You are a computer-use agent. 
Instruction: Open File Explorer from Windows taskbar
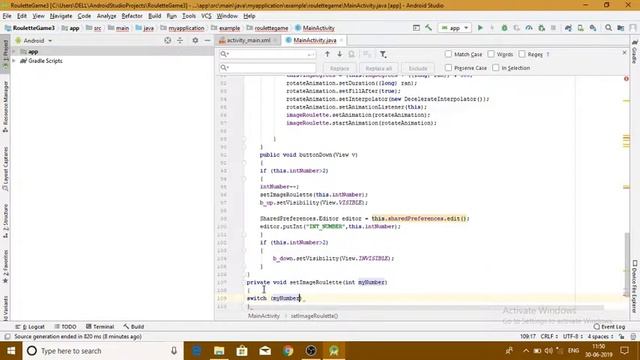(x=219, y=351)
